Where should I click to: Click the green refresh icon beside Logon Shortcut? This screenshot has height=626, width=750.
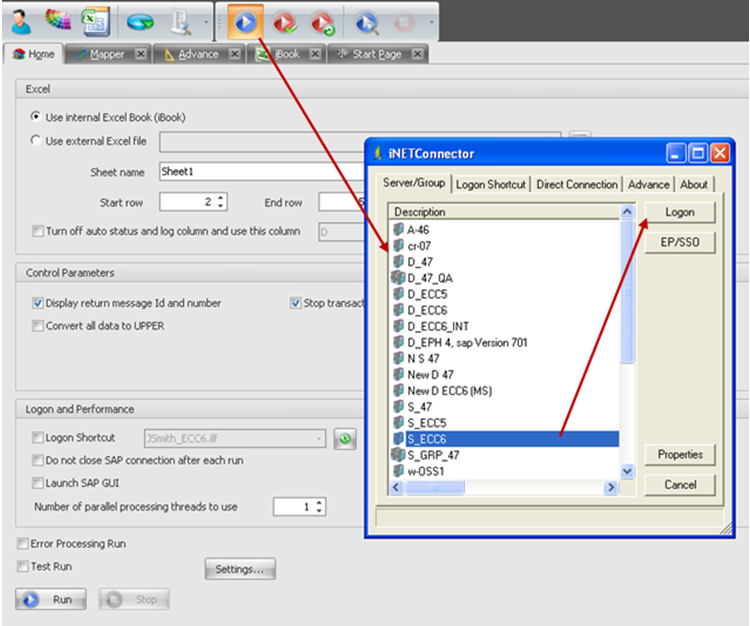point(345,438)
